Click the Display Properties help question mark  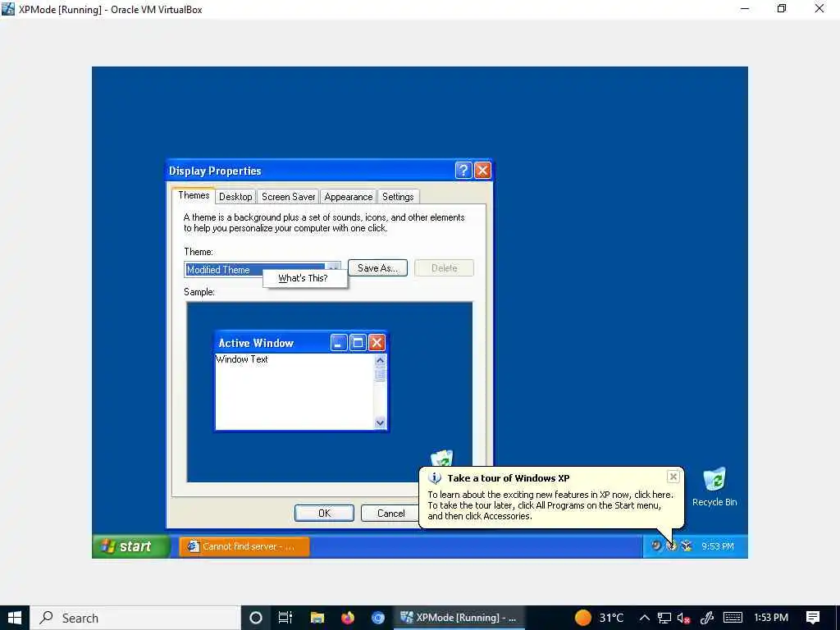(x=463, y=171)
